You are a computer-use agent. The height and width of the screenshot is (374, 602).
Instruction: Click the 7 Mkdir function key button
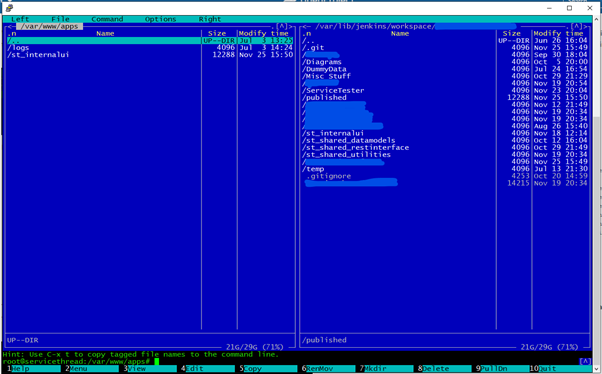click(x=387, y=369)
